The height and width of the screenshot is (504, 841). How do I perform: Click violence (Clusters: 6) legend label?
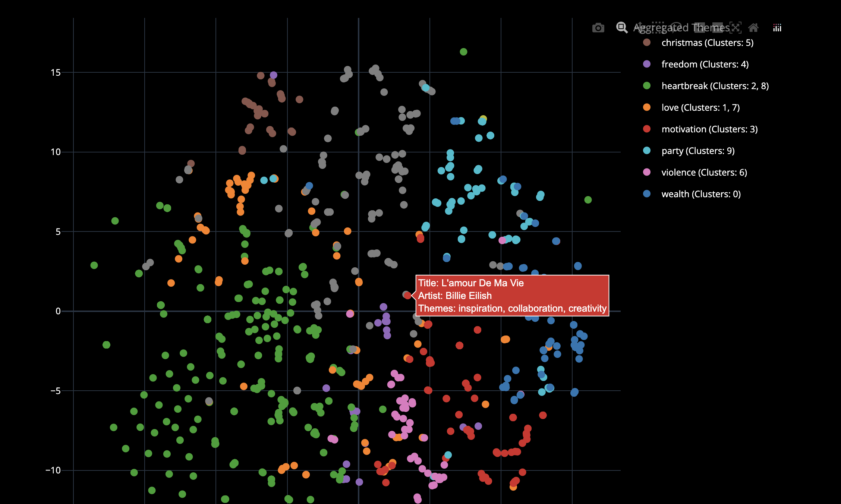704,173
